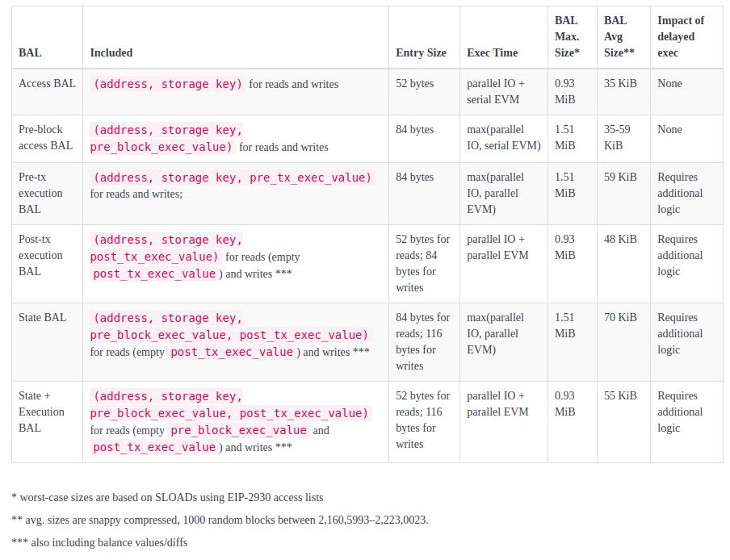Click the 'parallel IO + serial EVM' cell
Image resolution: width=730 pixels, height=560 pixels.
point(496,91)
